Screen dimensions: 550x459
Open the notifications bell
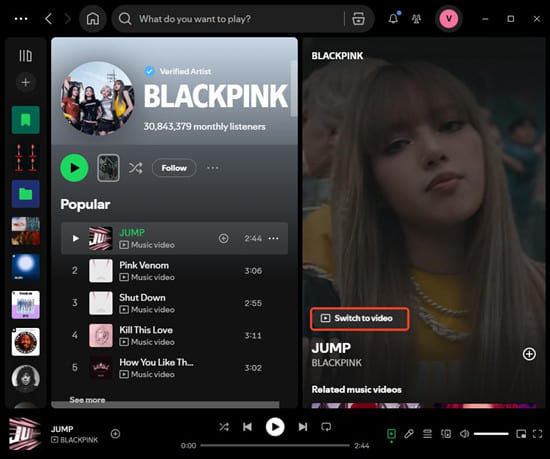[394, 19]
